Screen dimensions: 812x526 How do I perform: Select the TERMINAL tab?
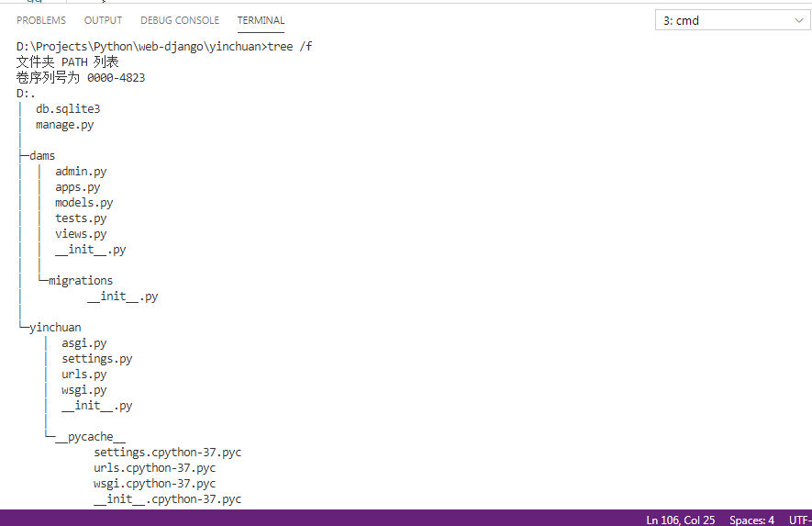click(261, 20)
